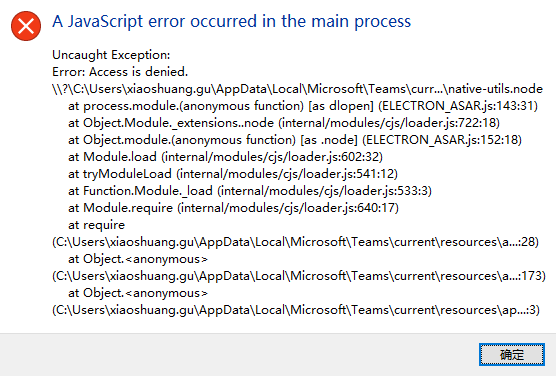Click the 确定 confirmation button
This screenshot has width=556, height=376.
coord(512,354)
